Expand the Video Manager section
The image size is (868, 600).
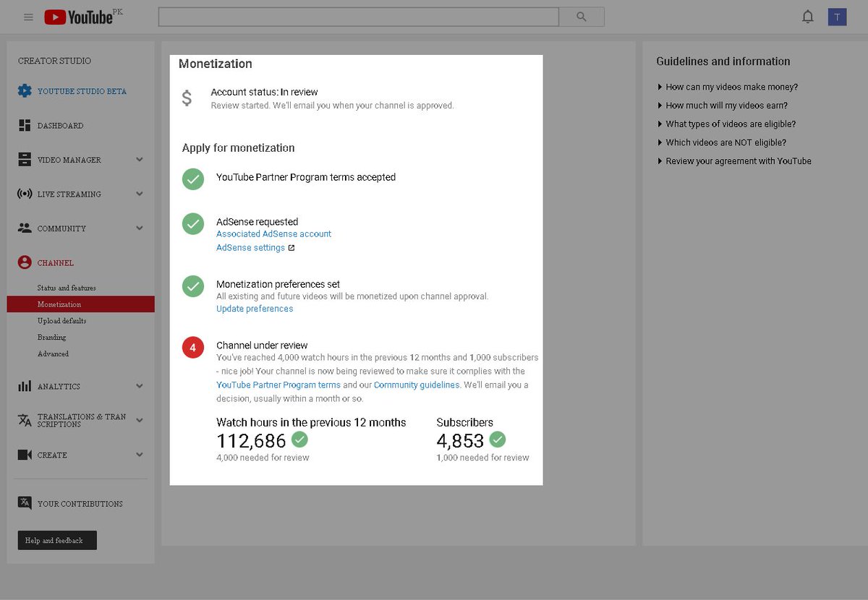pos(140,160)
